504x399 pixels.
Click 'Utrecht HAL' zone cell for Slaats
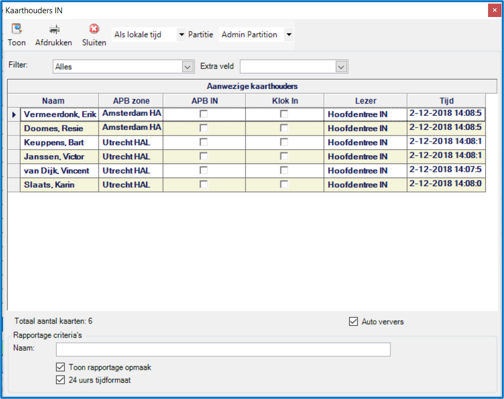(x=131, y=185)
